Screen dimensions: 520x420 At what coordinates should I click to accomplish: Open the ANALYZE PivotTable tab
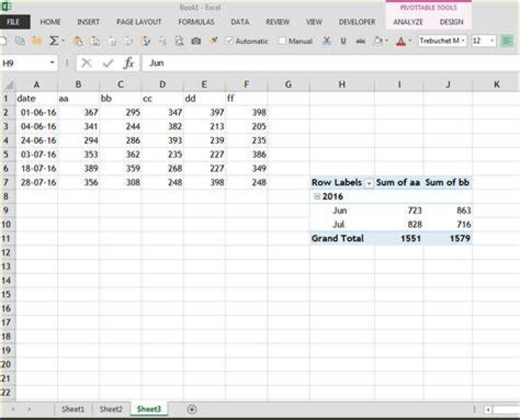tap(408, 22)
